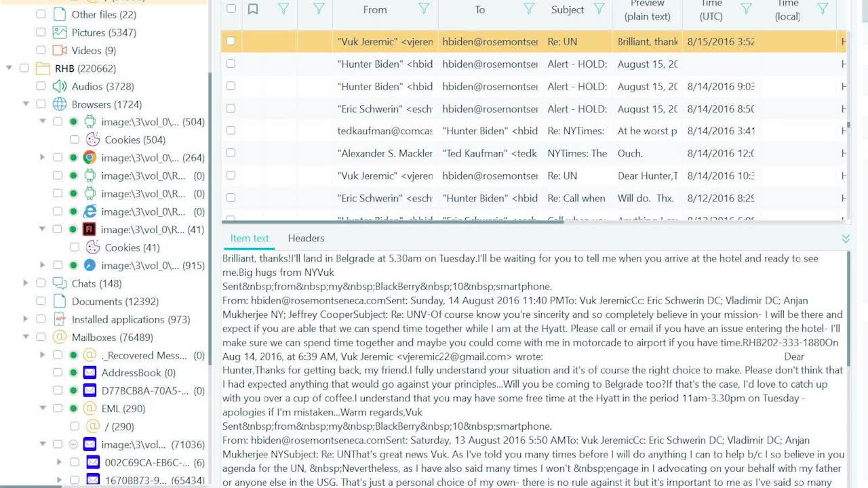This screenshot has height=488, width=868.
Task: Click the Flash icon on the (41) image row
Action: [89, 229]
